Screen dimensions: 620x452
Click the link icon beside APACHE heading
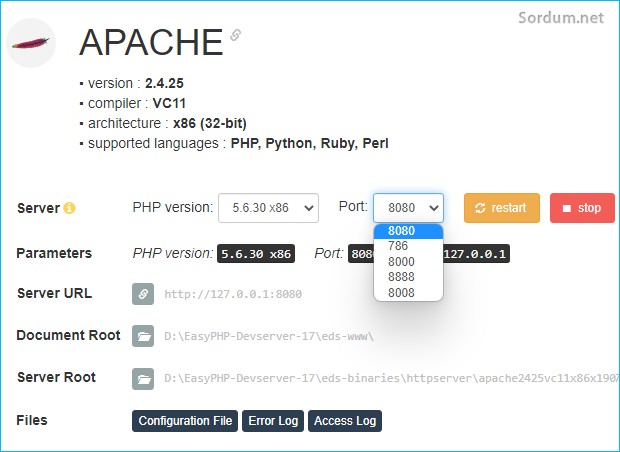(236, 35)
